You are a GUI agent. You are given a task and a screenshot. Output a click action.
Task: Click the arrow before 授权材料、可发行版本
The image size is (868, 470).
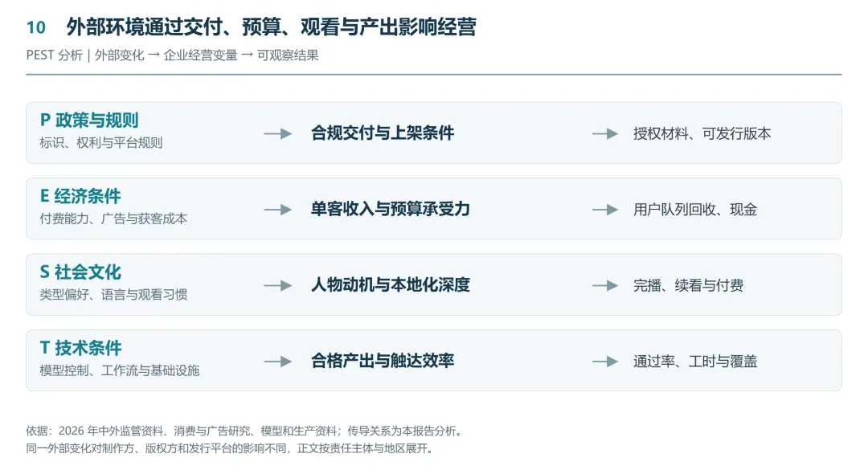coord(605,133)
